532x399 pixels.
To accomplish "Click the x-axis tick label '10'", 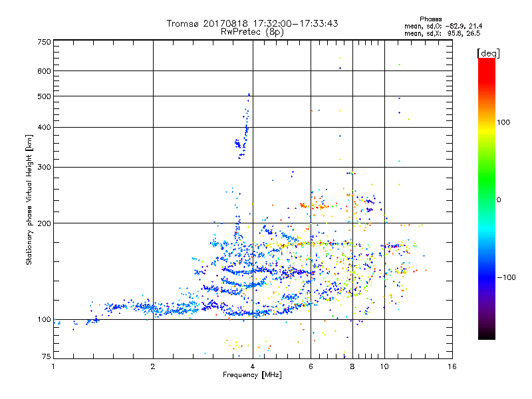I will (x=384, y=366).
